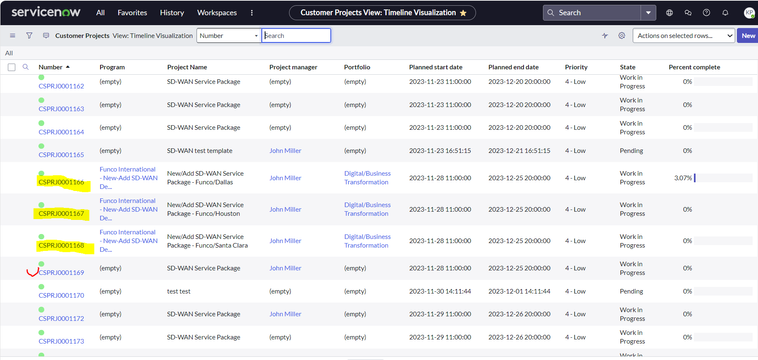The height and width of the screenshot is (360, 758).
Task: Open the Favorites menu
Action: pyautogui.click(x=132, y=13)
